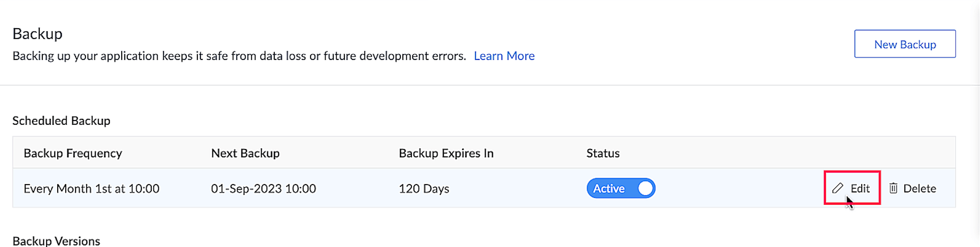Image resolution: width=980 pixels, height=247 pixels.
Task: Click the Delete text label
Action: click(x=920, y=188)
